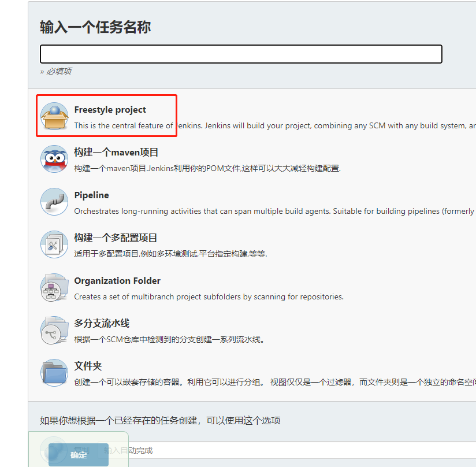Click the Pipeline pipe icon
The height and width of the screenshot is (467, 476).
54,202
